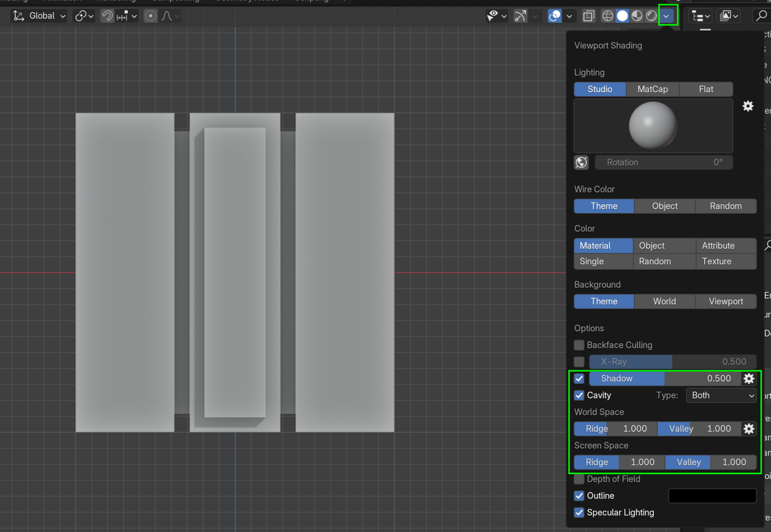The image size is (771, 532).
Task: Select solid viewport shading mode
Action: tap(622, 16)
